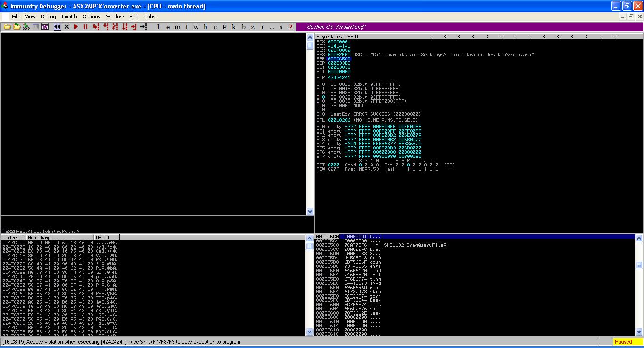Select stack row SHELL32.DragQueryFileA

(475, 245)
